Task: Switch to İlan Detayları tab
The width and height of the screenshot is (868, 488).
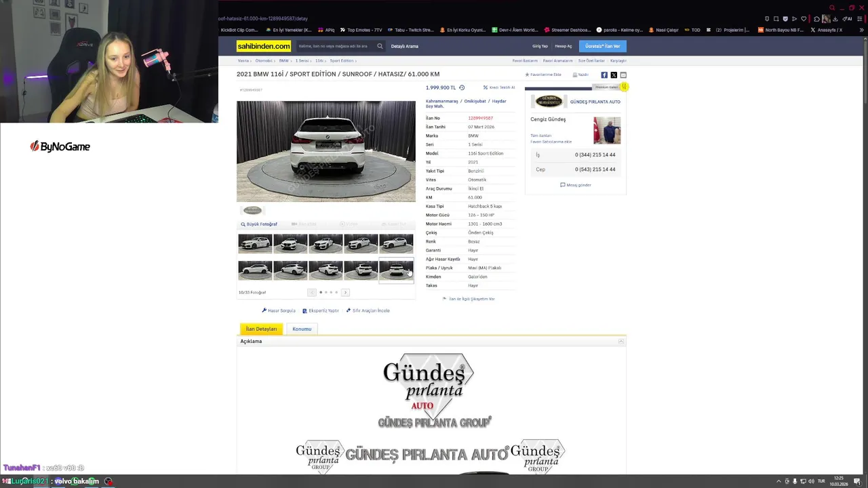Action: (x=261, y=329)
